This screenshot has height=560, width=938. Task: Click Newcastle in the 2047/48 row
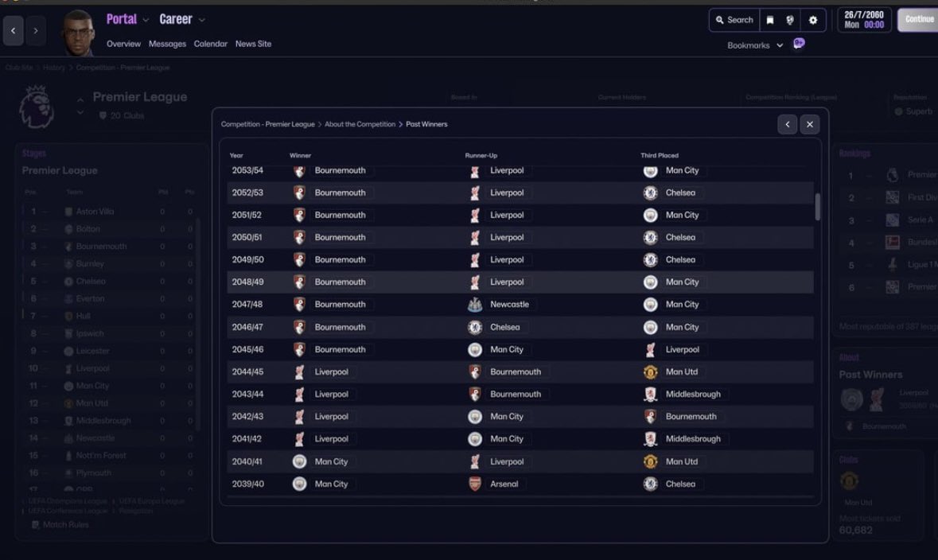coord(509,305)
